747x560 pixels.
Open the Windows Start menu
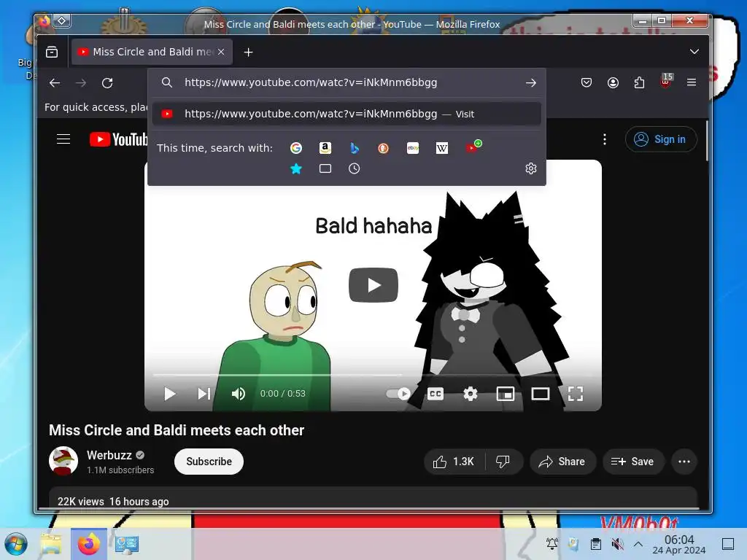(x=16, y=544)
